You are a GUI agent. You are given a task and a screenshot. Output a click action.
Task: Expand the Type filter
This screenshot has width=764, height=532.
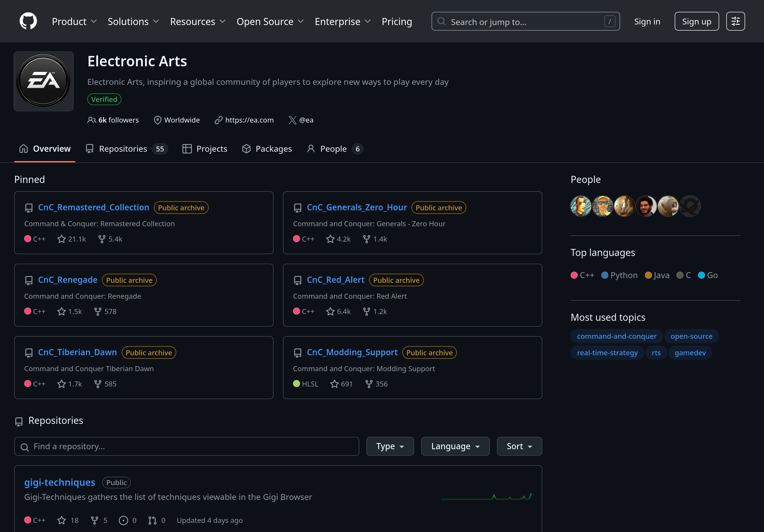pyautogui.click(x=390, y=446)
